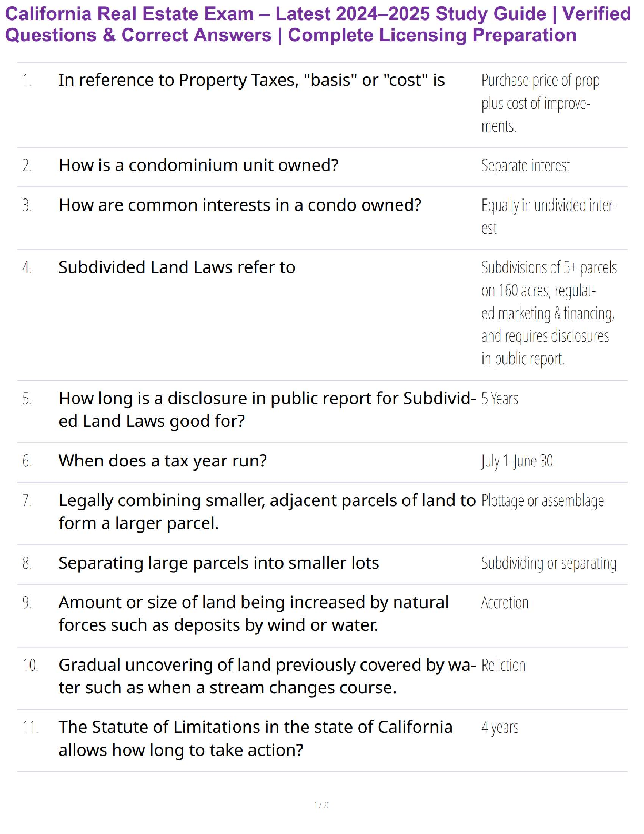
Task: Select the question about common interests in a condo
Action: pos(240,205)
